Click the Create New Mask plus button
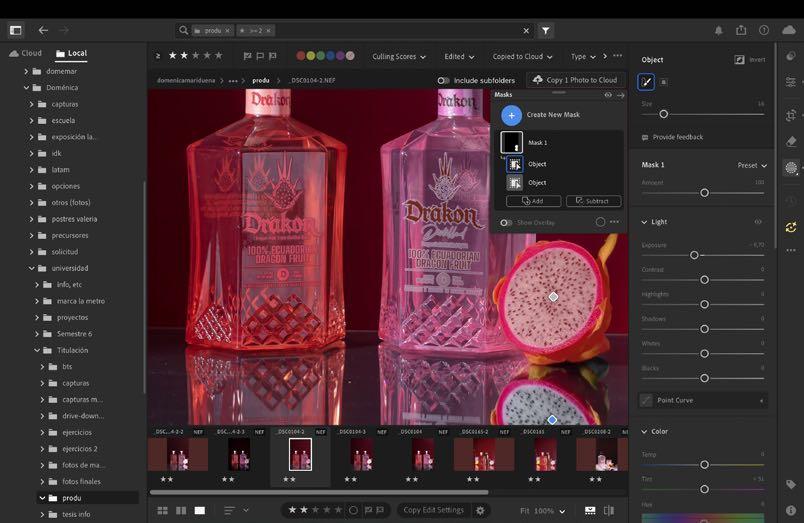This screenshot has height=523, width=804. (x=511, y=115)
